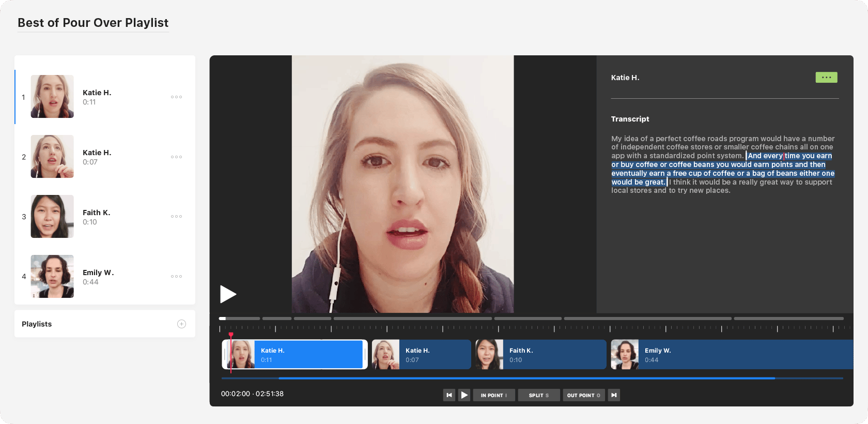
Task: Click the green more options button beside Katie H.
Action: point(826,78)
